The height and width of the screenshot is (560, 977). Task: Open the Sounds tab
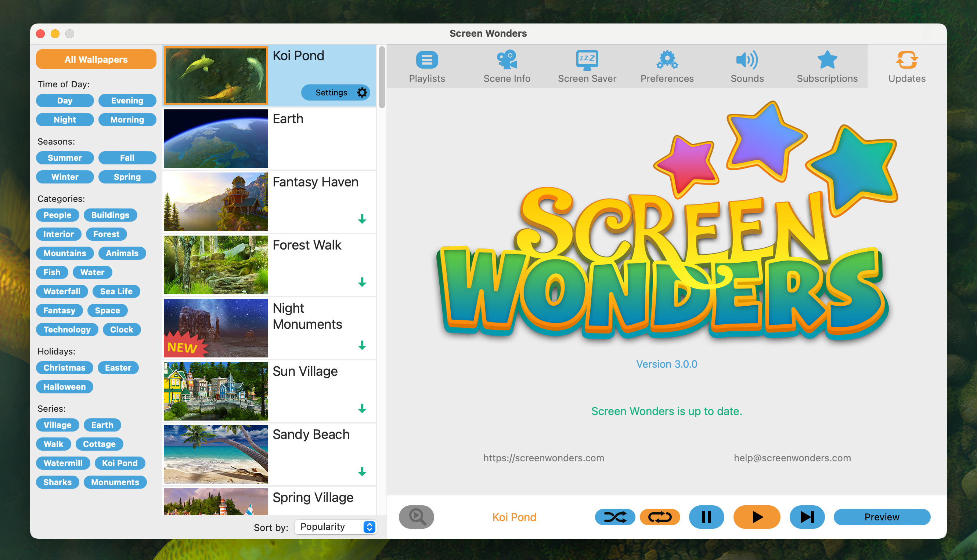click(747, 67)
